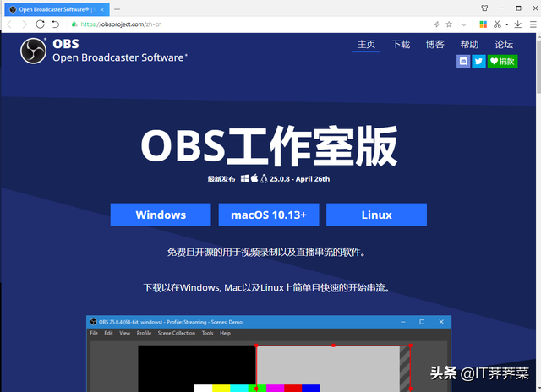This screenshot has height=392, width=541.
Task: Select the Open Broadcaster Software browser tab
Action: 57,9
